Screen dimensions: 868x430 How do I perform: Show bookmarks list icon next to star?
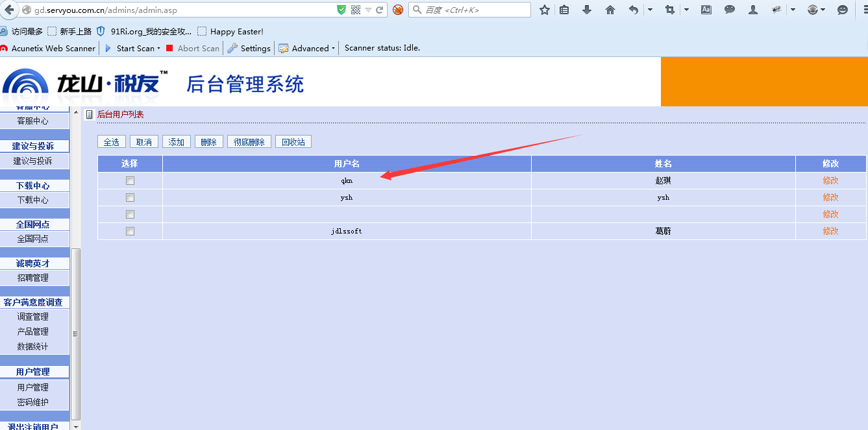pyautogui.click(x=564, y=10)
